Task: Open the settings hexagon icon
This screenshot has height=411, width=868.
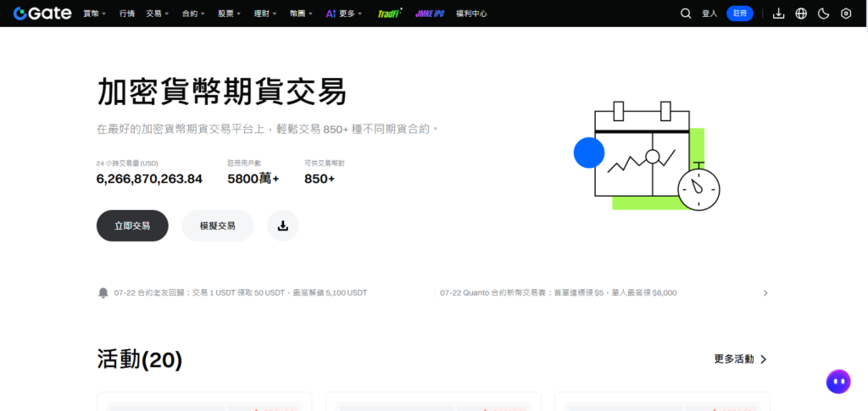Action: (846, 14)
